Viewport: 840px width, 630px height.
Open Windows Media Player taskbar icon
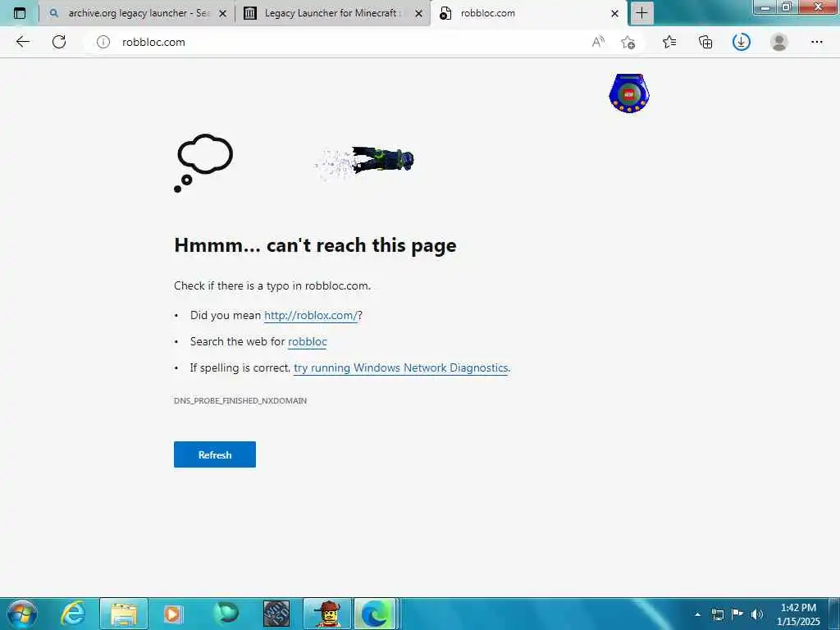172,614
